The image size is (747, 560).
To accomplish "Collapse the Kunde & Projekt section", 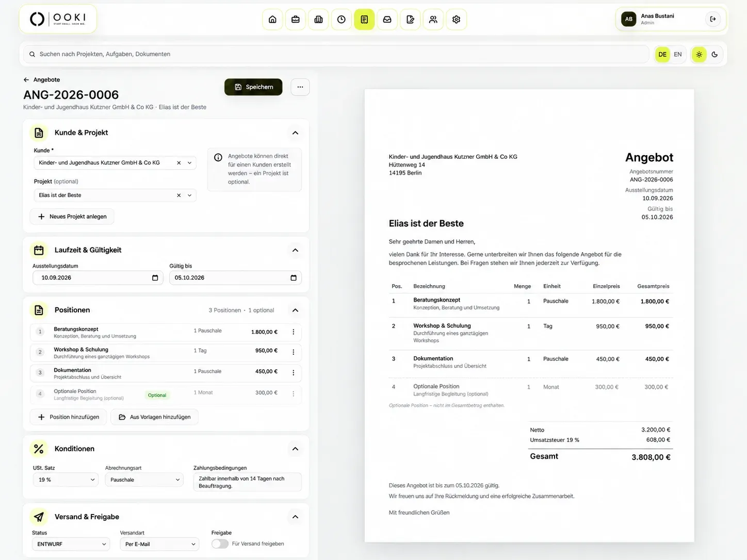I will [295, 133].
